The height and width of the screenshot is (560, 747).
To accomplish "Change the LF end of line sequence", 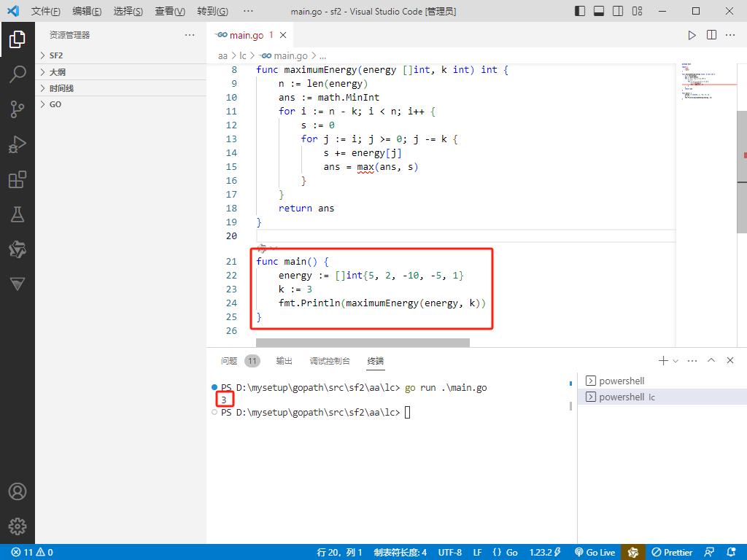I will [x=477, y=553].
